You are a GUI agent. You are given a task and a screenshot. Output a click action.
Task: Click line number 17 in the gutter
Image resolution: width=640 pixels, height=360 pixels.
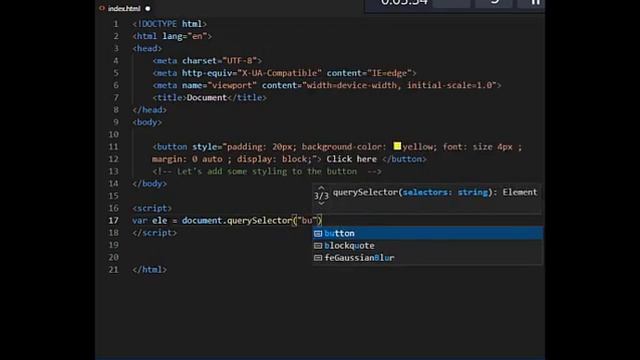tap(113, 220)
